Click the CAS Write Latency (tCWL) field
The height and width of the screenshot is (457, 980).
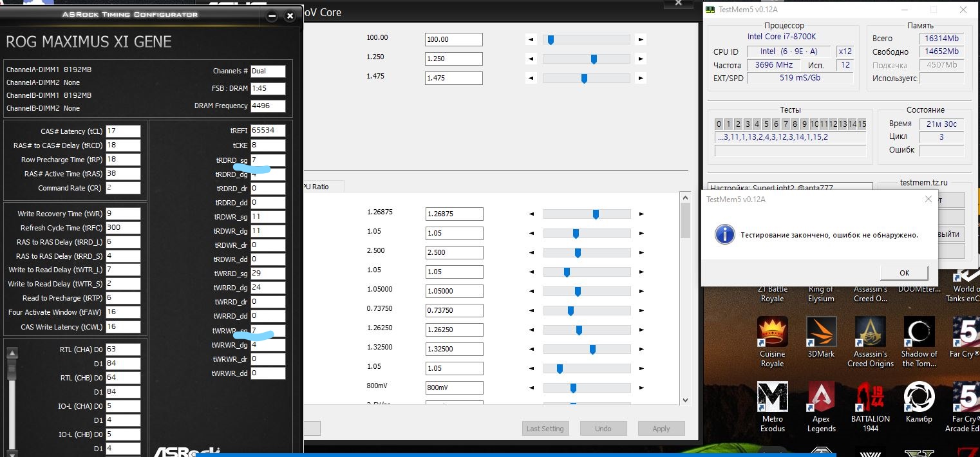[123, 327]
